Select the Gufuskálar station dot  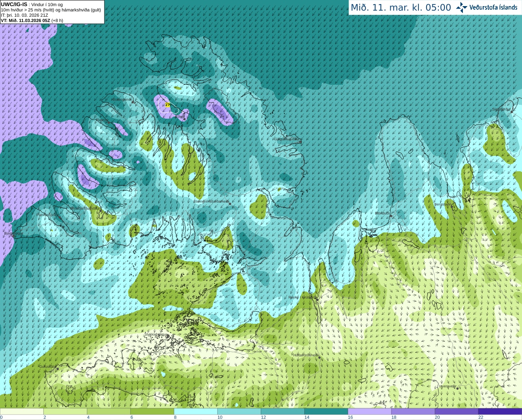coord(58,369)
